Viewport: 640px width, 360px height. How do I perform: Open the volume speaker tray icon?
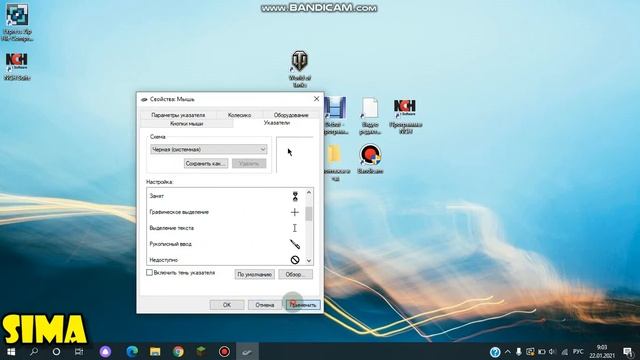553,351
